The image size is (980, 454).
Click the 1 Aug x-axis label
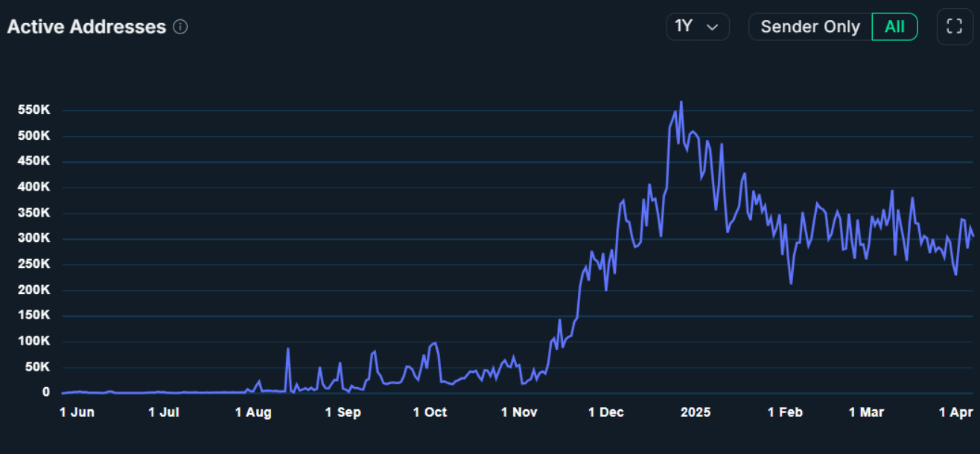click(x=253, y=412)
